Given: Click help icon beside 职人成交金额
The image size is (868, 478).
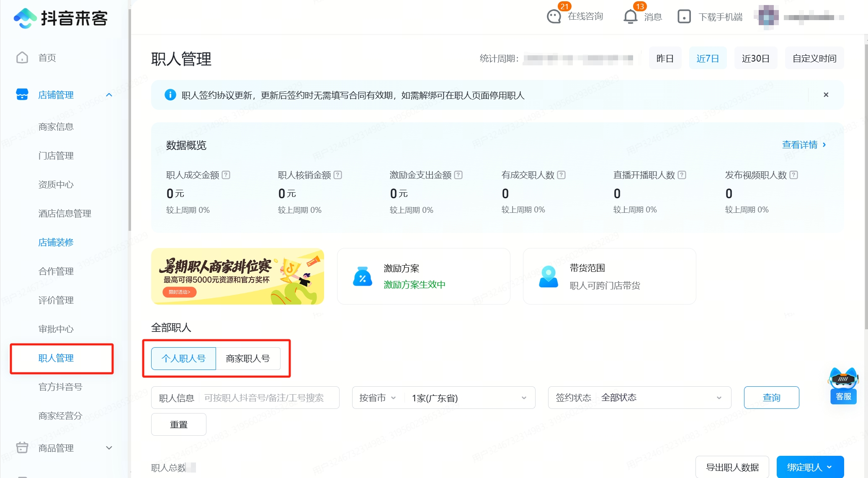Looking at the screenshot, I should point(226,175).
